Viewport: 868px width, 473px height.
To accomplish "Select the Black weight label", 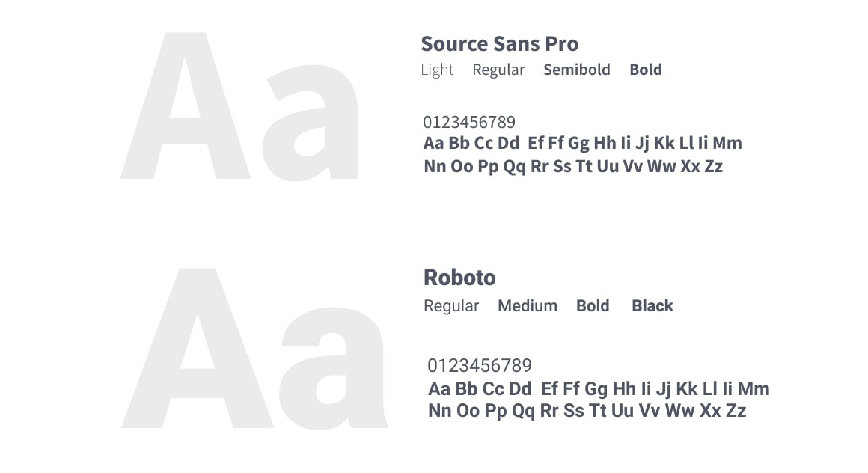I will pos(652,306).
